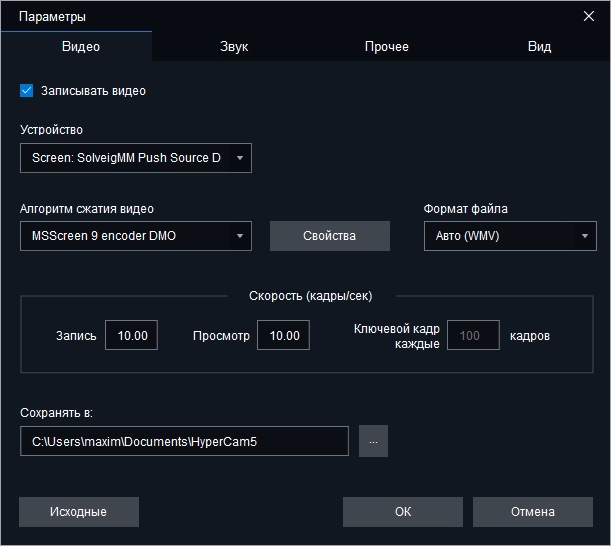
Task: Click the Параметры window title
Action: [x=52, y=17]
